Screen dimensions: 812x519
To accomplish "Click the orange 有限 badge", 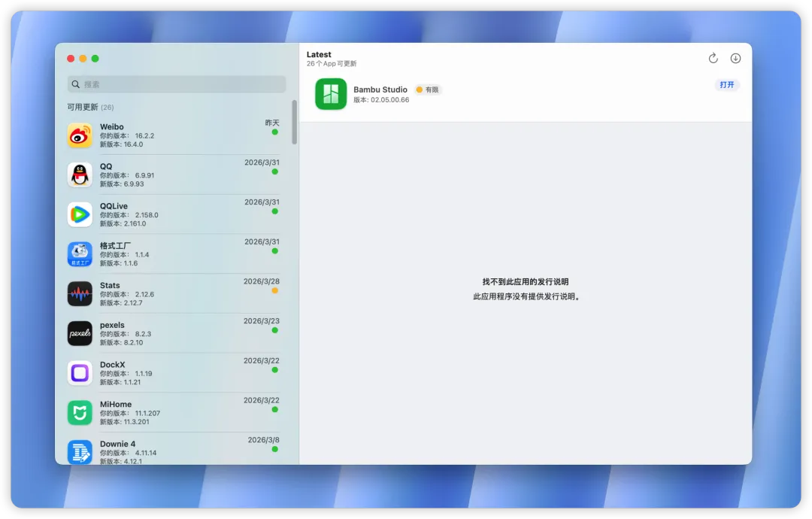I will pos(428,90).
